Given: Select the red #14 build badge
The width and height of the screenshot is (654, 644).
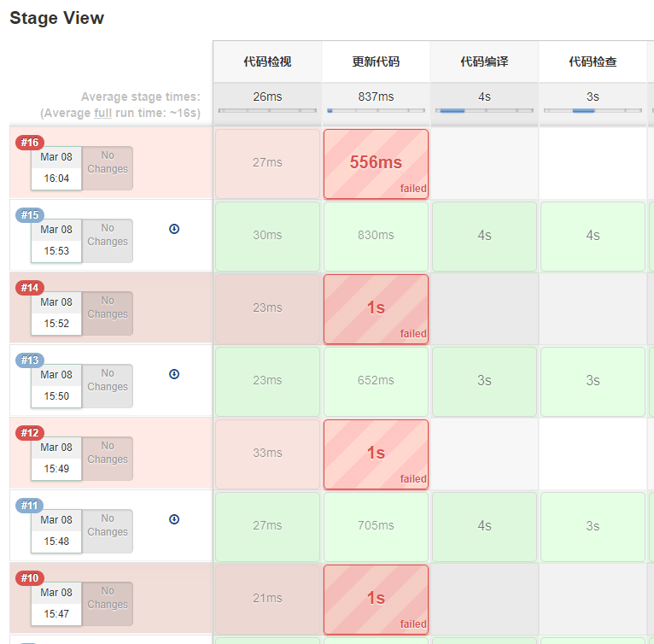Looking at the screenshot, I should 29,288.
